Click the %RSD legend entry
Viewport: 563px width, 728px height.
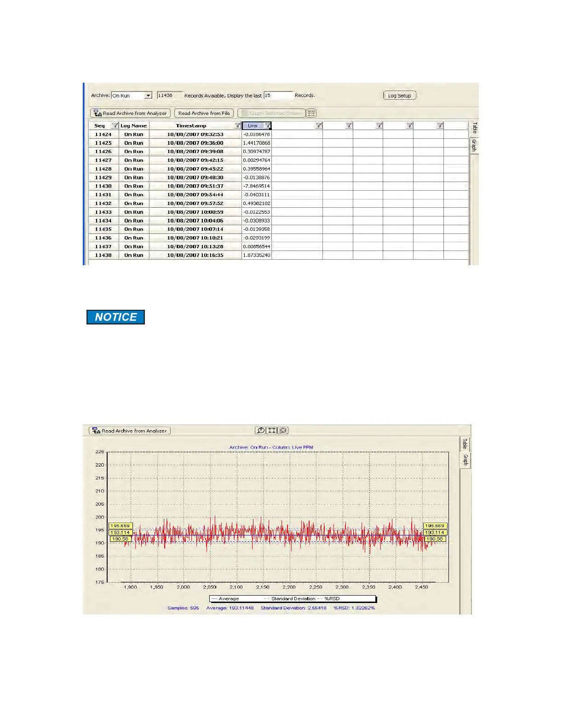pos(328,599)
